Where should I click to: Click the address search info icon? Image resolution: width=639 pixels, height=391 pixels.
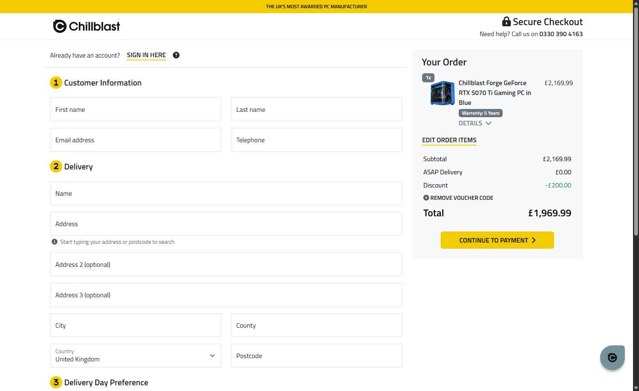[54, 242]
